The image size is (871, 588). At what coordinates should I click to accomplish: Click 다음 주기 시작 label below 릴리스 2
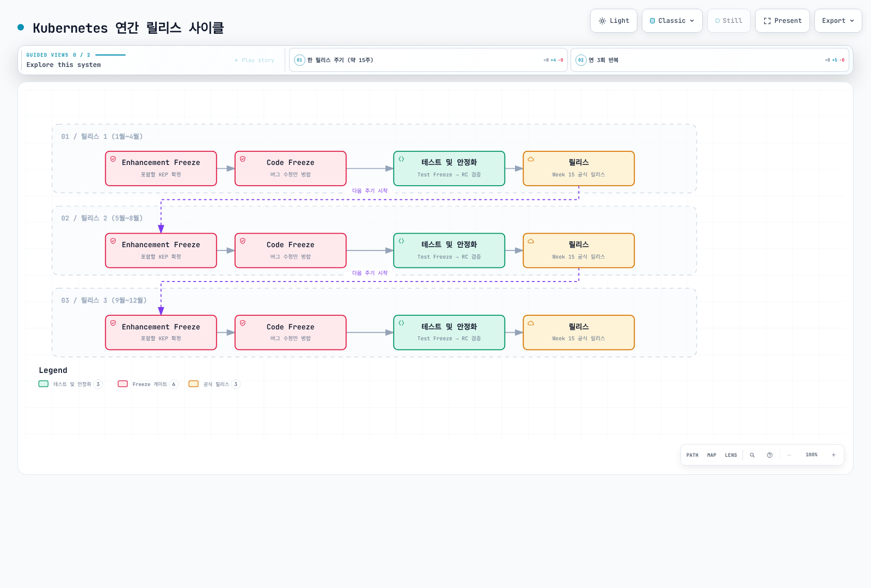click(x=370, y=273)
